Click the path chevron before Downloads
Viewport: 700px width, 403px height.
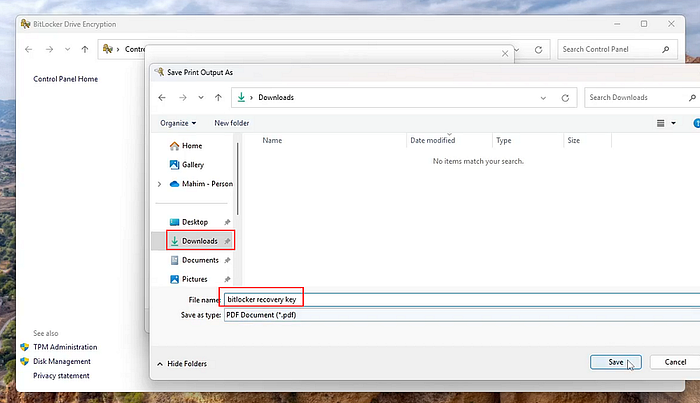click(x=251, y=97)
